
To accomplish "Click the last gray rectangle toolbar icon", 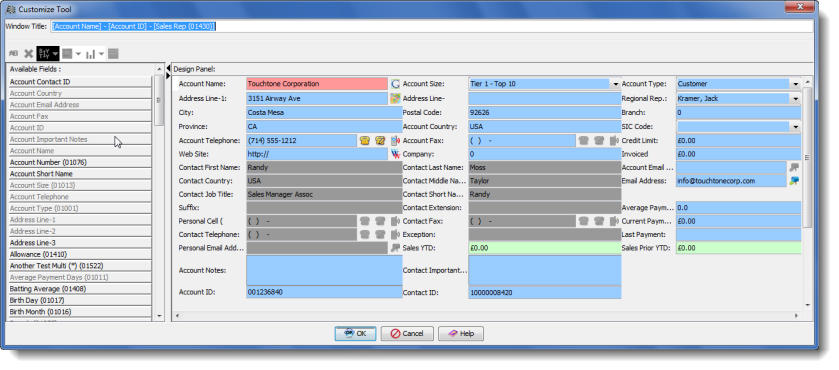I will click(x=113, y=54).
